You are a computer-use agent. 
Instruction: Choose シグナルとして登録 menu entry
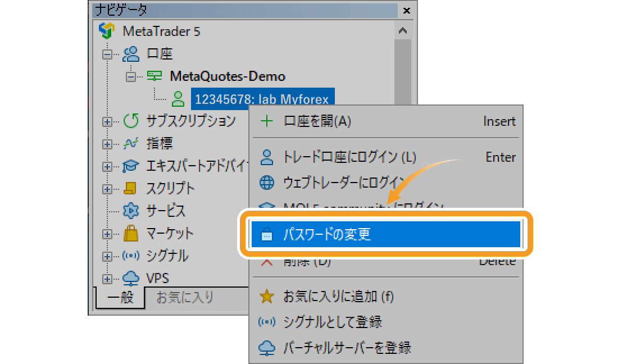pos(385,322)
